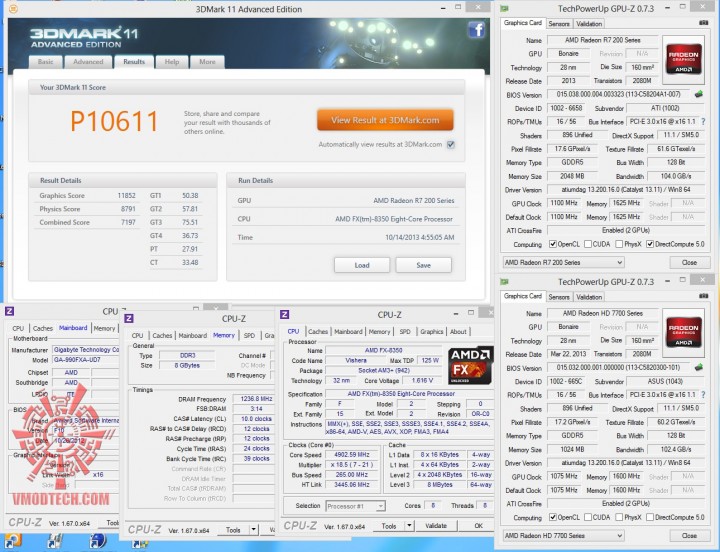720x552 pixels.
Task: Click BIOS save chip icon in top GPU-Z
Action: point(698,94)
